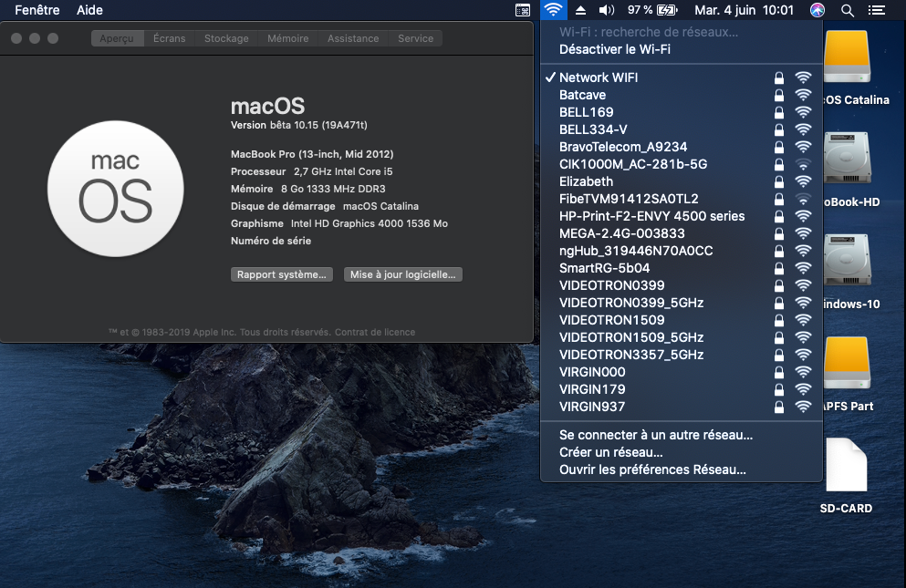Click signal strength icon beside Elizabeth
Image resolution: width=906 pixels, height=588 pixels.
click(x=803, y=181)
